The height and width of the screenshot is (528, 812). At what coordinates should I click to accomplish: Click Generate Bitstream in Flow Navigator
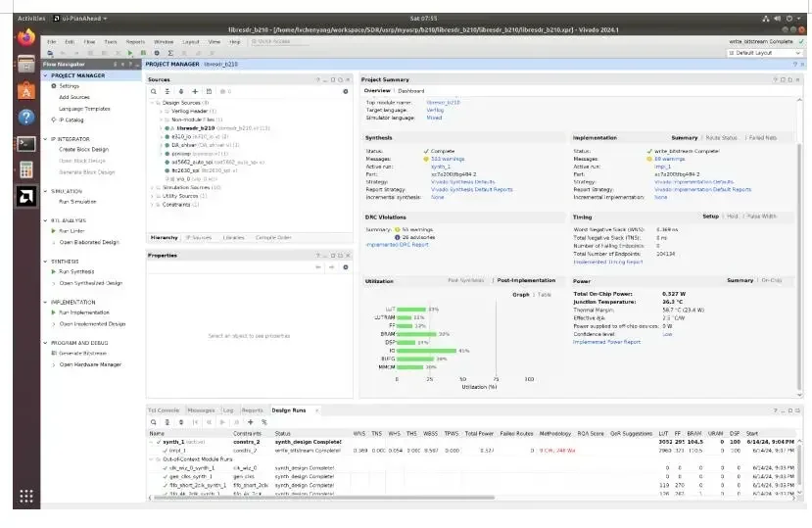tap(82, 353)
